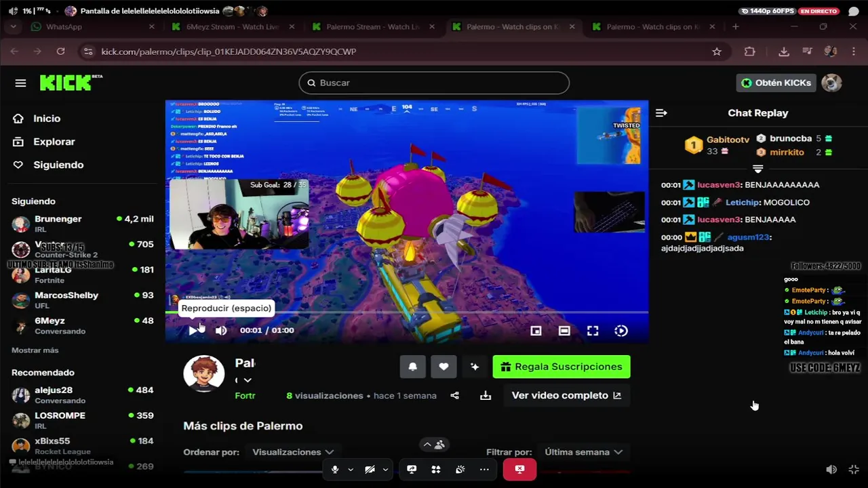
Task: Mute the video player volume
Action: click(221, 331)
